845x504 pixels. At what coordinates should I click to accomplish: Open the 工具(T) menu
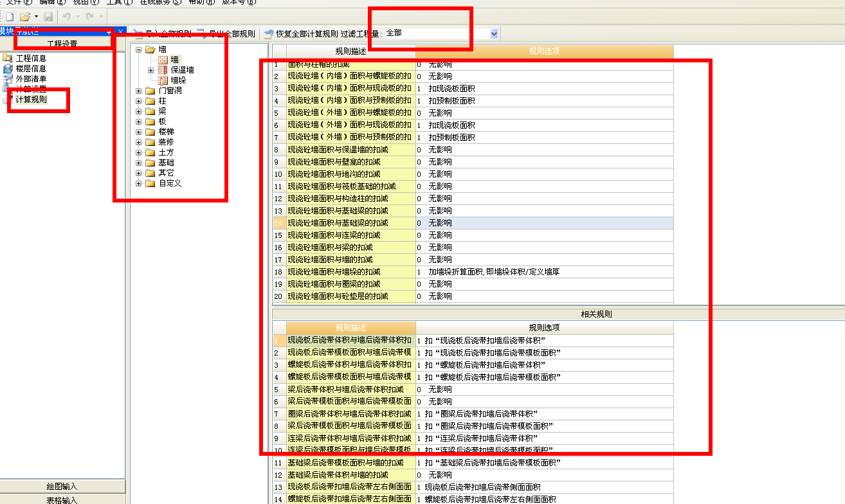[x=119, y=3]
